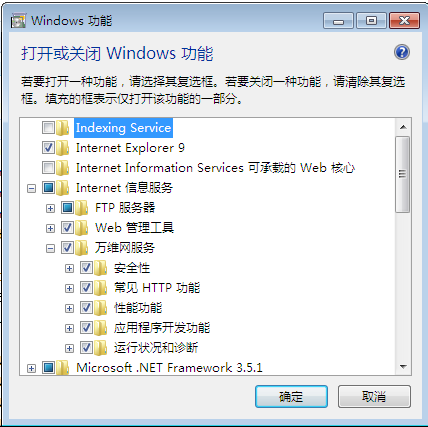Click the 取消 button
The image size is (428, 427).
coord(374,397)
